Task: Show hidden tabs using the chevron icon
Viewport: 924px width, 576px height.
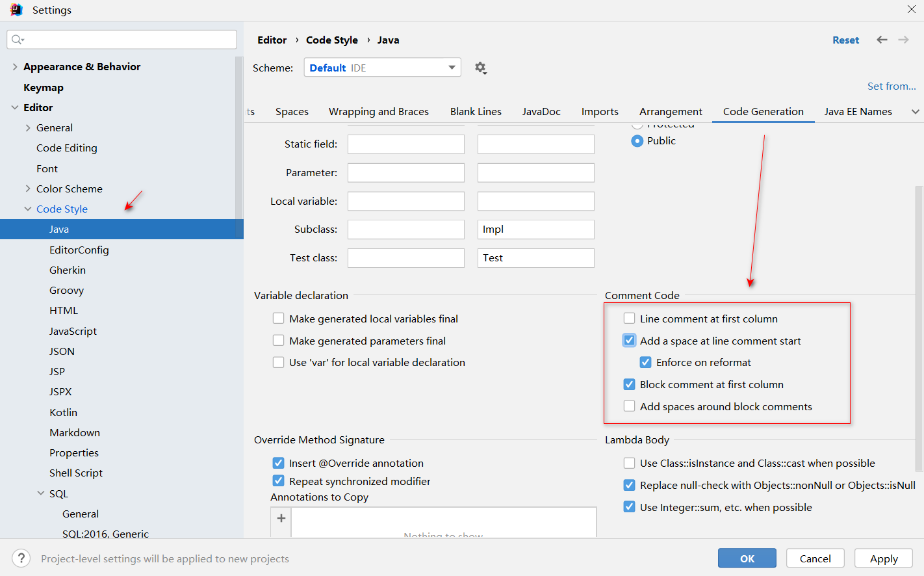Action: (915, 112)
